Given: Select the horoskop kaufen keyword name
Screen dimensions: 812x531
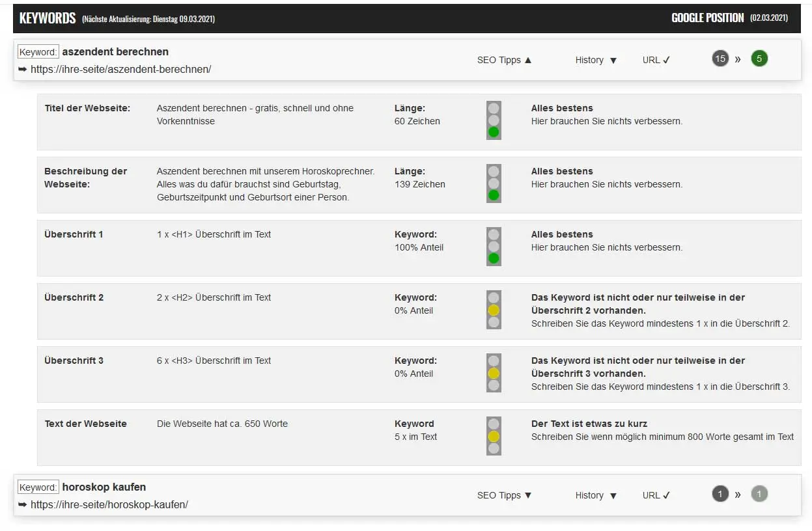Looking at the screenshot, I should 104,487.
